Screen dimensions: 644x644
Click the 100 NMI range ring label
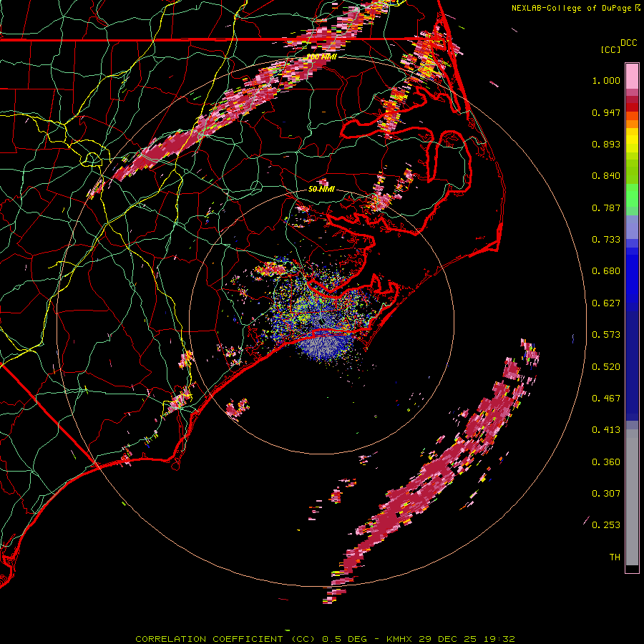pos(321,57)
